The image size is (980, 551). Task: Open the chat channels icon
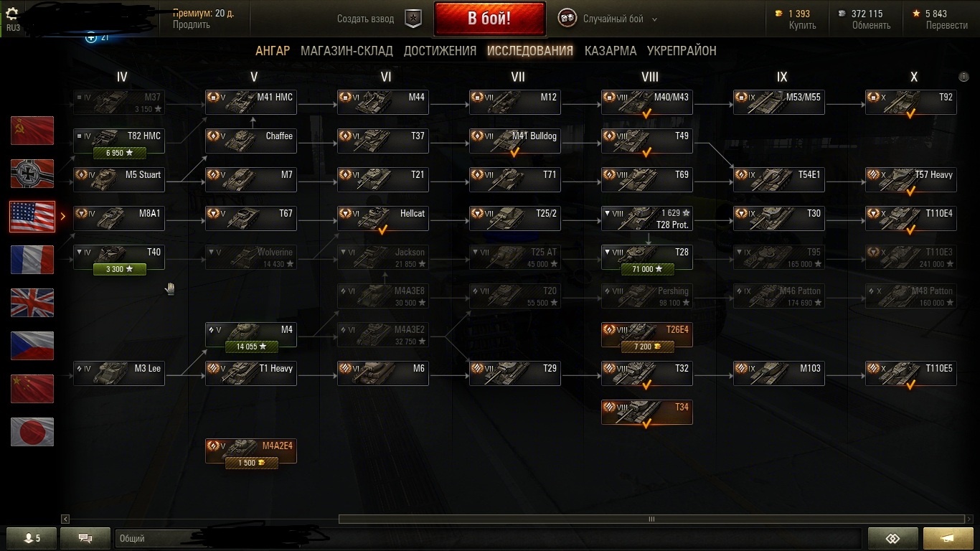click(85, 538)
